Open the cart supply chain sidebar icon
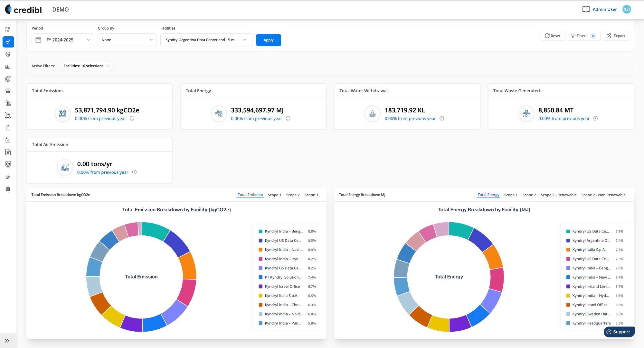The width and height of the screenshot is (644, 348). [x=8, y=115]
